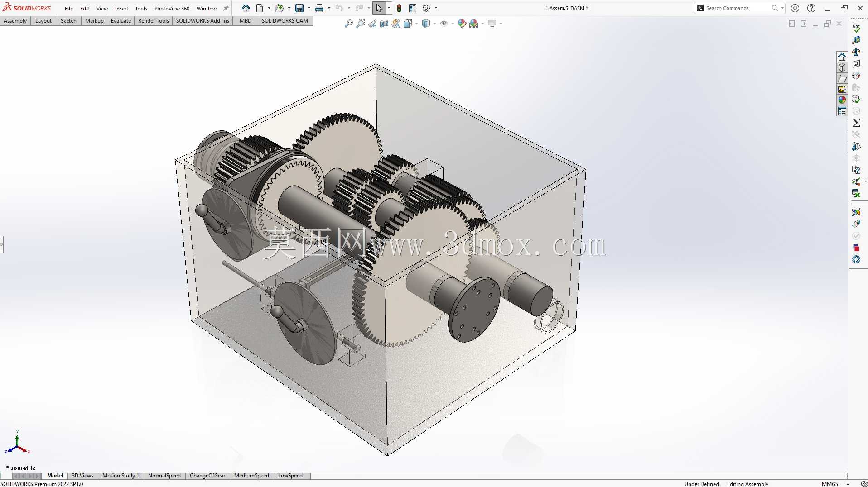Open View Palette task pane tab
This screenshot has height=487, width=868.
pyautogui.click(x=842, y=89)
